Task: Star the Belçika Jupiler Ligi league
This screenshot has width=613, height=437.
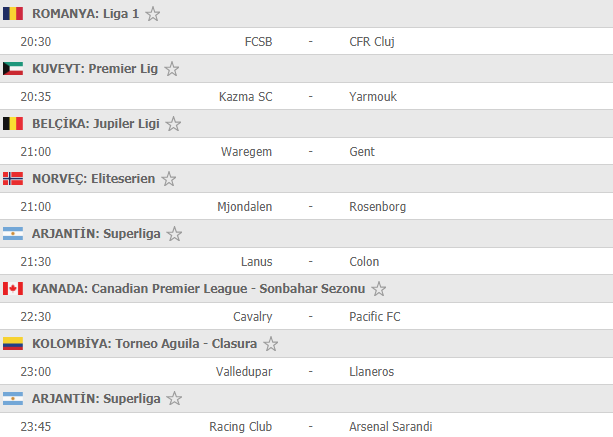Action: (x=173, y=124)
